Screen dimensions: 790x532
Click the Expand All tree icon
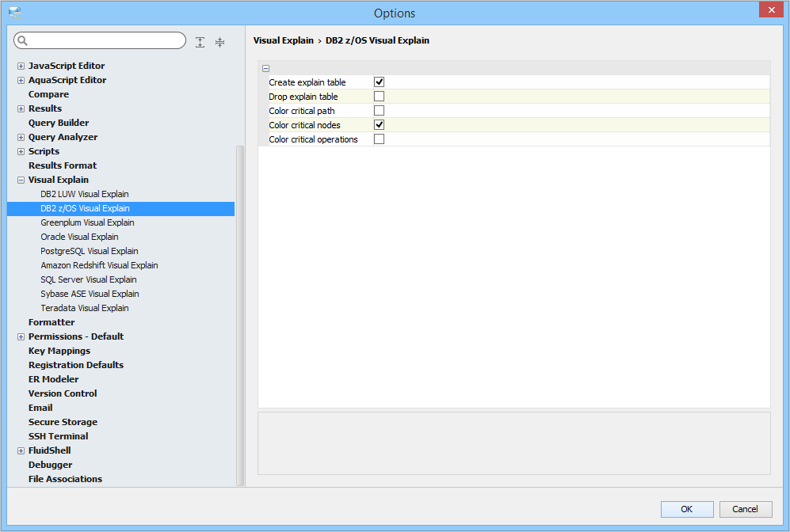tap(200, 42)
